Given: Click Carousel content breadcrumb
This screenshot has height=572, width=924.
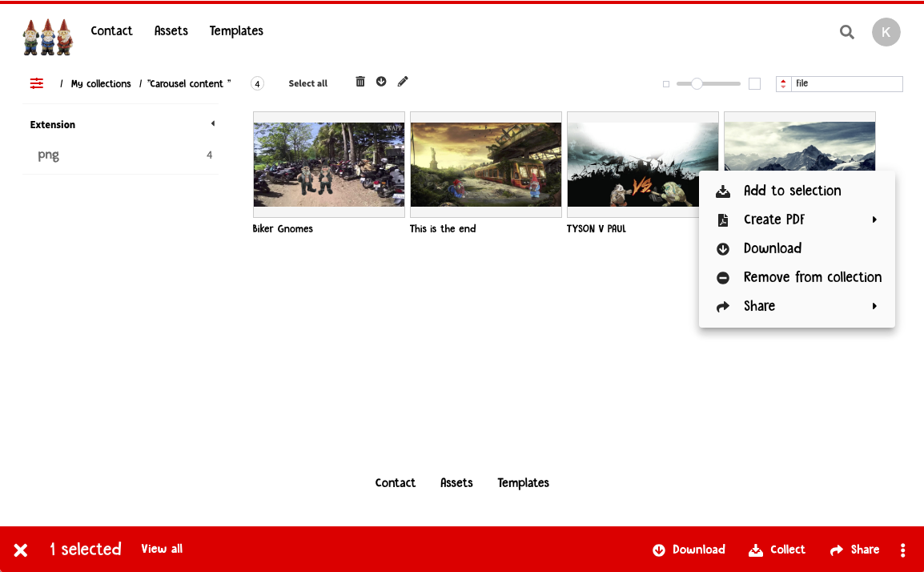Looking at the screenshot, I should click(x=189, y=84).
